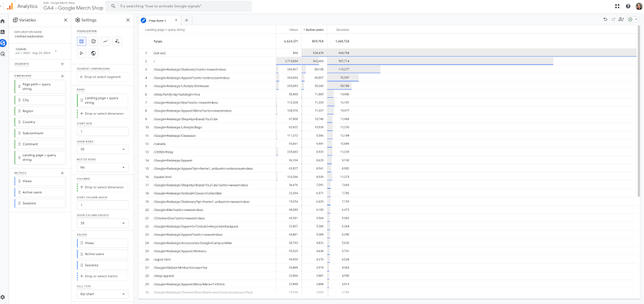Click the search bar at the top

178,6
